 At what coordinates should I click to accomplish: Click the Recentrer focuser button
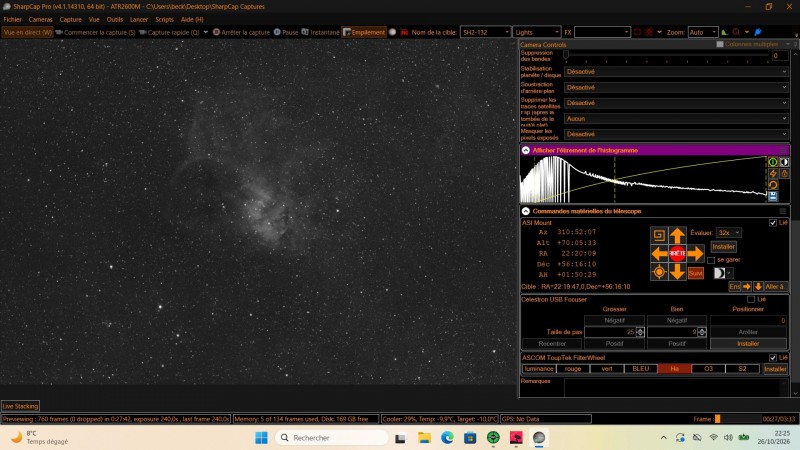point(552,344)
